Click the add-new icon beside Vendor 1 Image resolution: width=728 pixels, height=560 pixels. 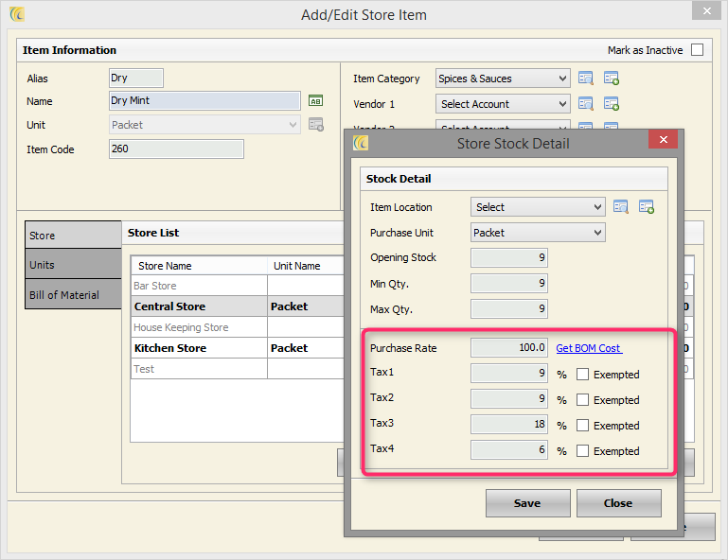coord(611,104)
